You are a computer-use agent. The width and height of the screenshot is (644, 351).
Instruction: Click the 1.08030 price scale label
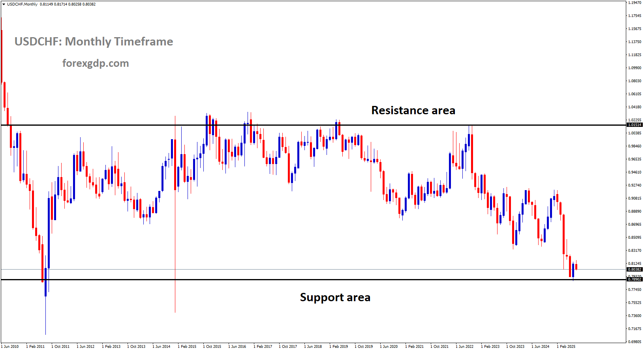point(635,81)
